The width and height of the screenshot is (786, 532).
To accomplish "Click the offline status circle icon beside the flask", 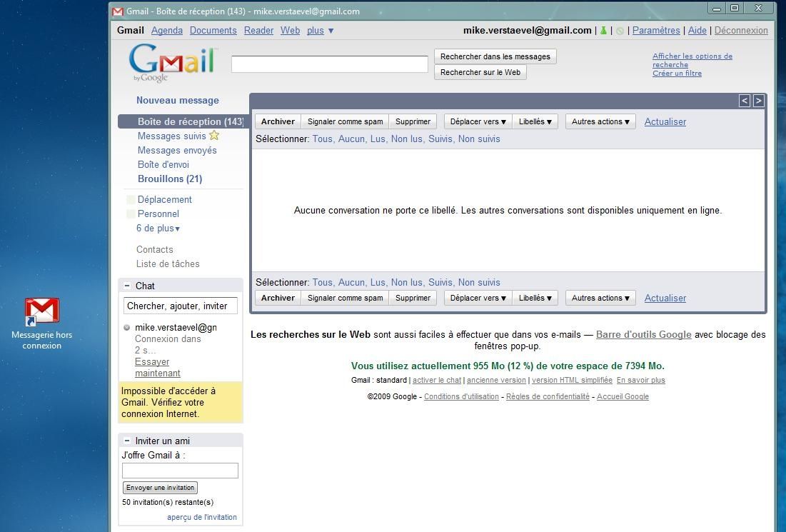I will (x=620, y=31).
